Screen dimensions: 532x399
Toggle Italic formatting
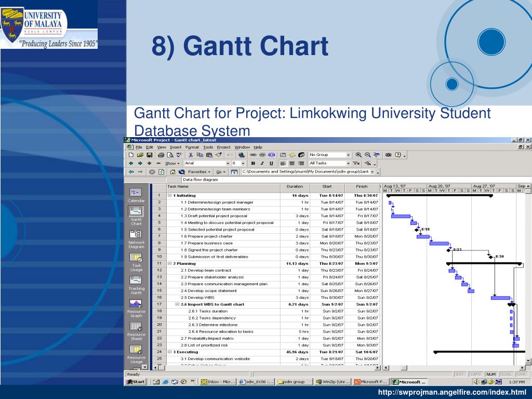[x=262, y=163]
